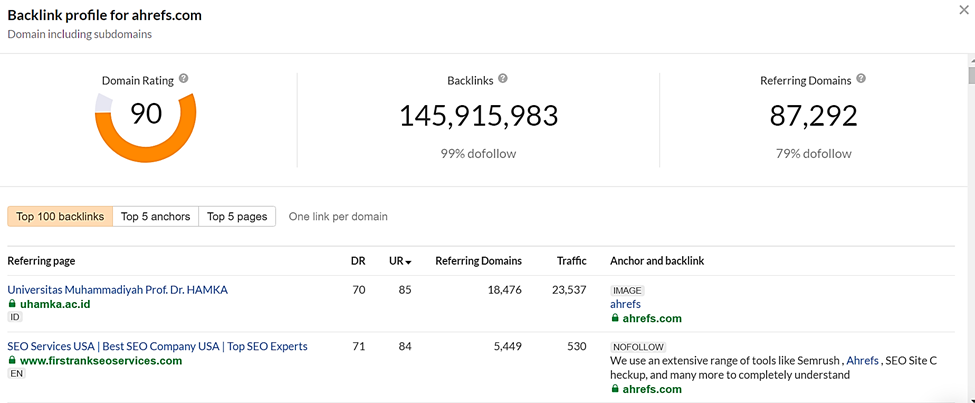This screenshot has width=975, height=403.
Task: Click the vertical scrollbar thumb
Action: tap(971, 73)
